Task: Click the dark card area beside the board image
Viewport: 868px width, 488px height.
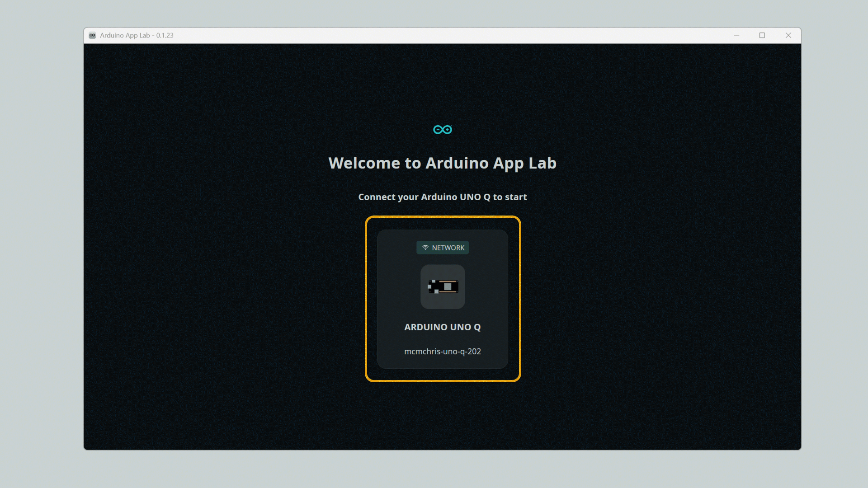Action: pyautogui.click(x=486, y=287)
